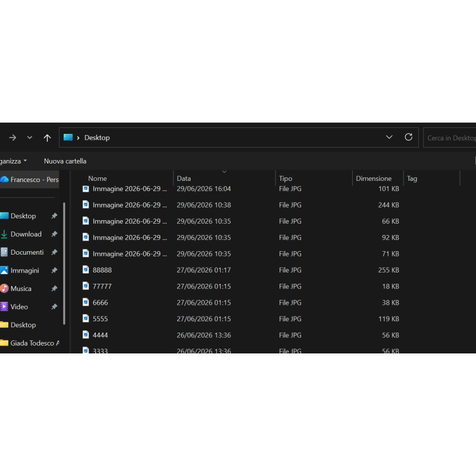Screen dimensions: 476x476
Task: Click the JPG icon of file 5555
Action: tap(86, 318)
